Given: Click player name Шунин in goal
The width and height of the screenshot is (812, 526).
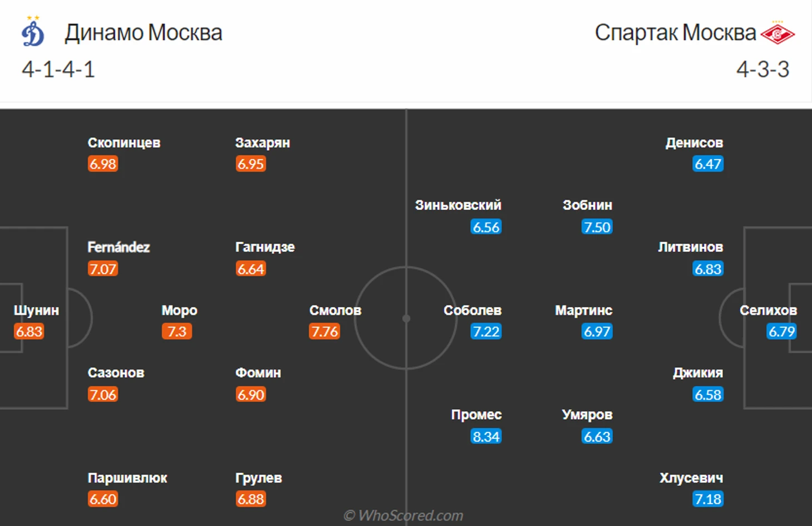Looking at the screenshot, I should pos(36,310).
